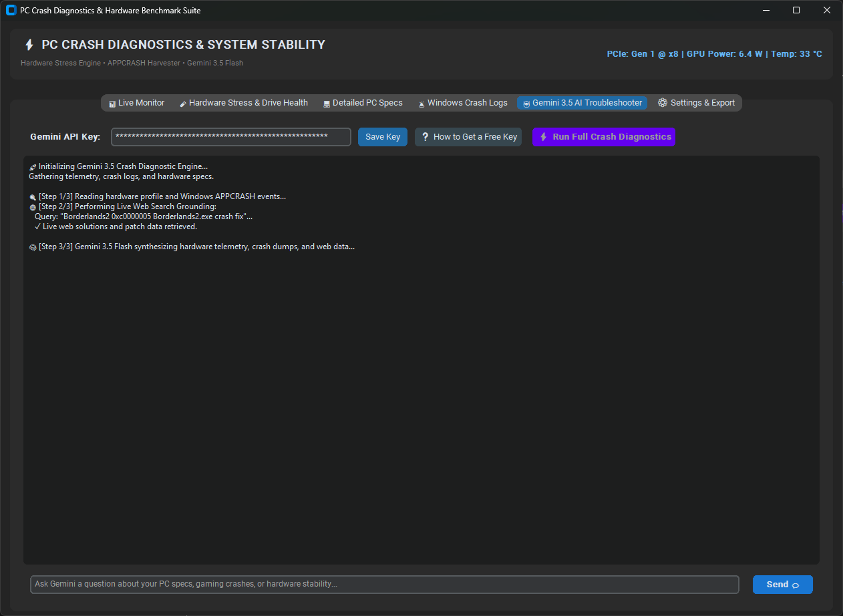This screenshot has width=843, height=616.
Task: Close the diagnostics window
Action: click(x=827, y=11)
